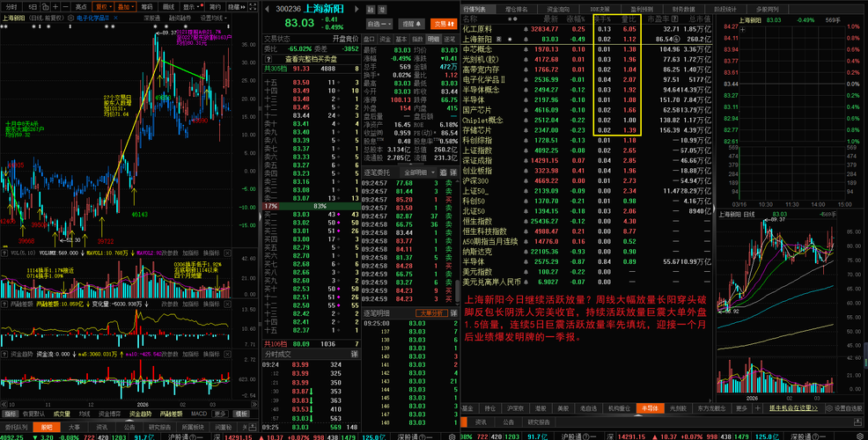Open the 更多 dropdown in watchlist tabs

pyautogui.click(x=742, y=408)
